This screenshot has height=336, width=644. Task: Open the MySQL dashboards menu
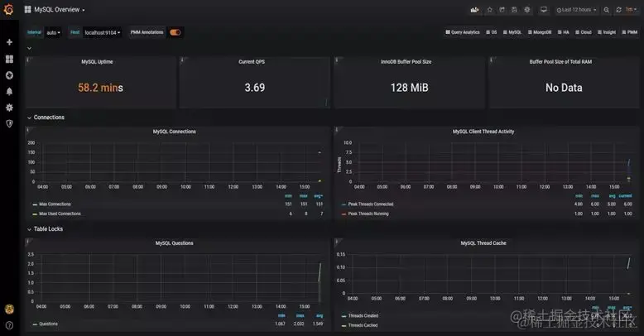click(512, 32)
